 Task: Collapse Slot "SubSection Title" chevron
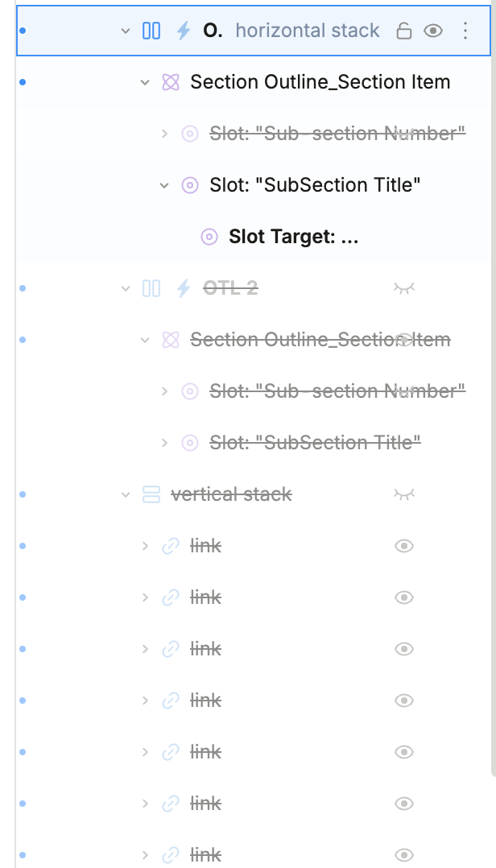coord(164,185)
